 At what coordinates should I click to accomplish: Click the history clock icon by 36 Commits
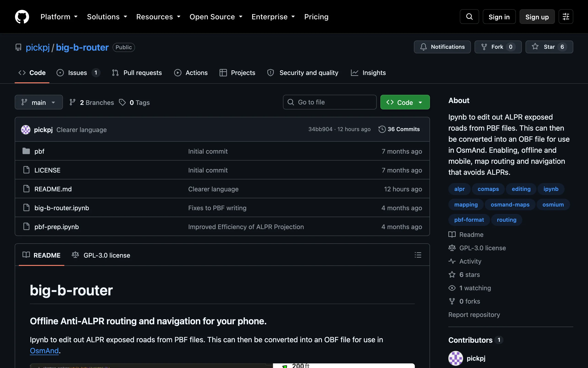[382, 129]
